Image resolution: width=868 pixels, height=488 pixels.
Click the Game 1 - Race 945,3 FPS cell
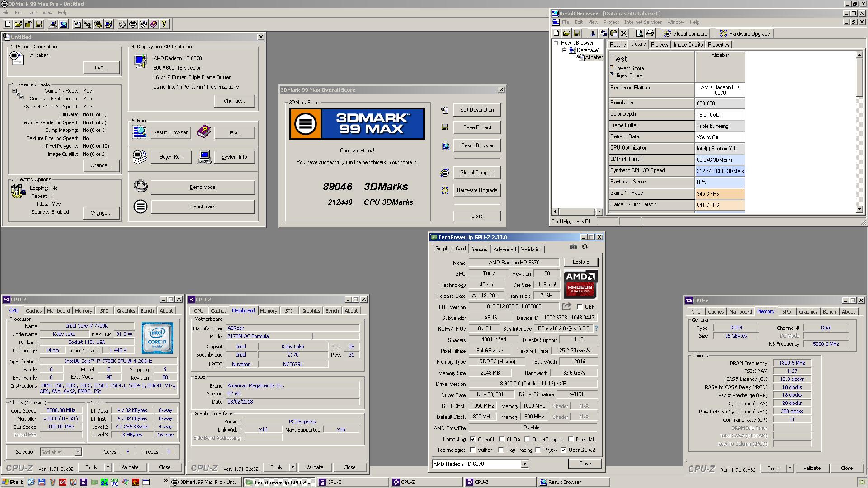(720, 193)
